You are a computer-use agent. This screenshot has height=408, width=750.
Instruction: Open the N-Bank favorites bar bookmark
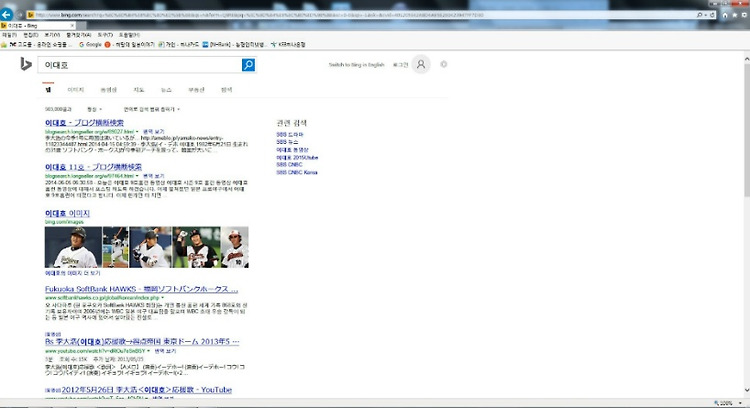pyautogui.click(x=233, y=44)
